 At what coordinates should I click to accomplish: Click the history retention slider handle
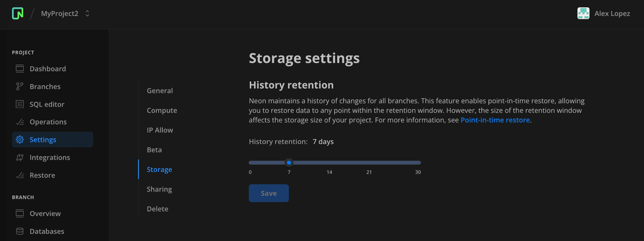click(x=289, y=163)
